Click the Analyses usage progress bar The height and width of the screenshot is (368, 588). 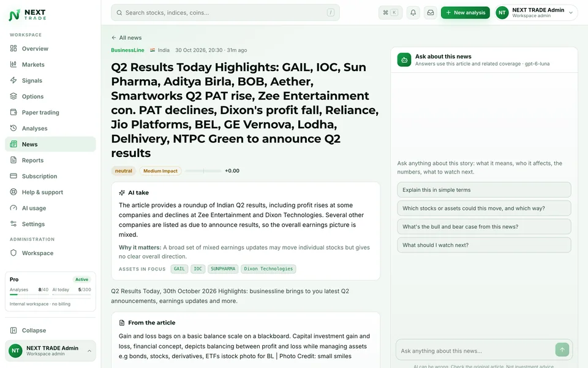pyautogui.click(x=29, y=295)
